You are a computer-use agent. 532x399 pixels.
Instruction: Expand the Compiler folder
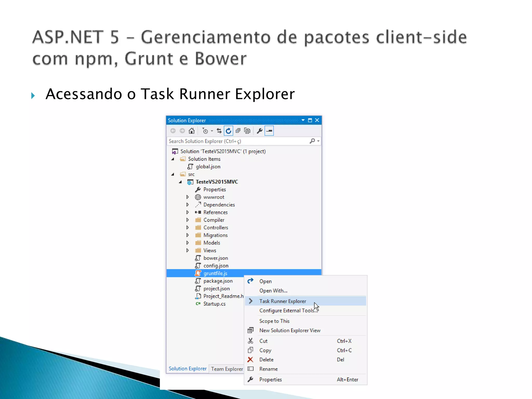pyautogui.click(x=188, y=220)
